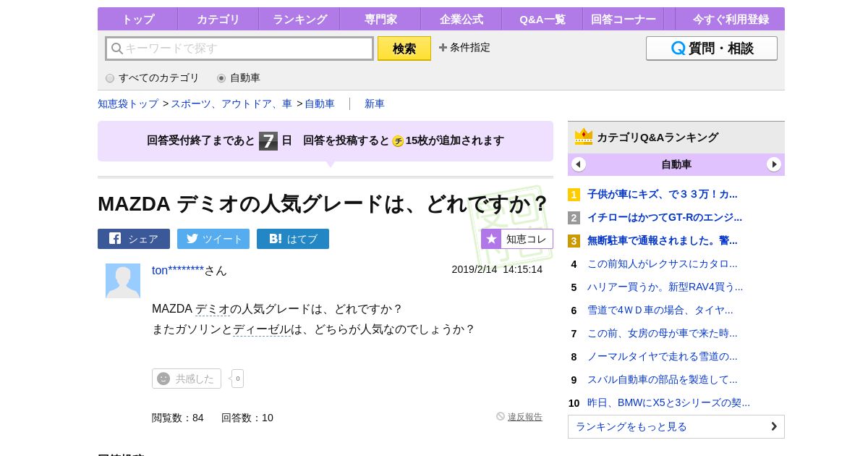This screenshot has width=868, height=456.
Task: Click the asker's avatar image
Action: click(123, 281)
